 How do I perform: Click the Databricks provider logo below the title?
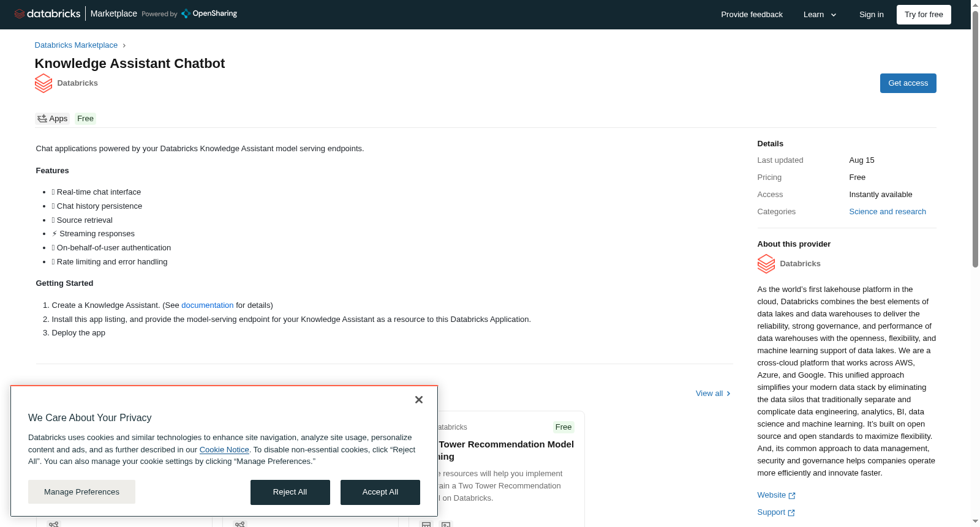[x=43, y=83]
